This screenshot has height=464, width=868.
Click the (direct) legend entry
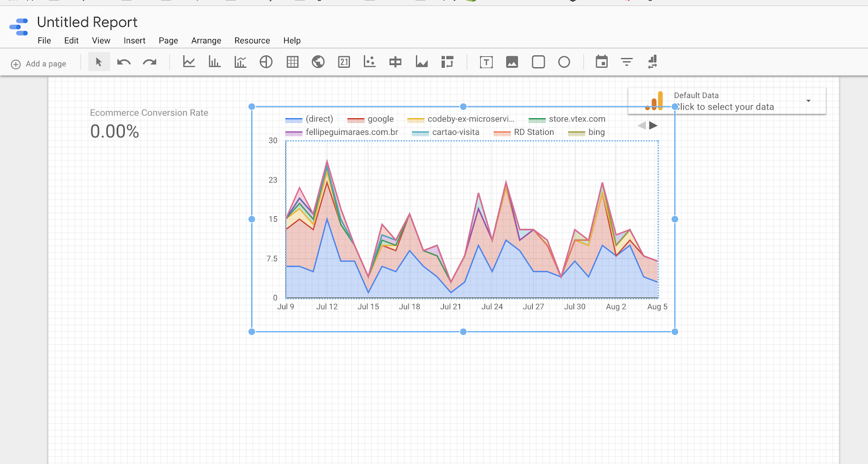point(309,119)
